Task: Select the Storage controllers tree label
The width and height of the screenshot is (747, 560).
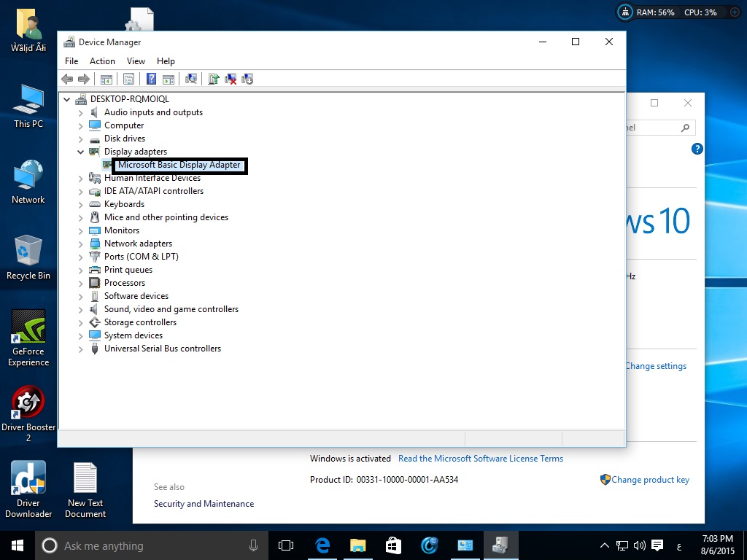Action: click(x=141, y=322)
